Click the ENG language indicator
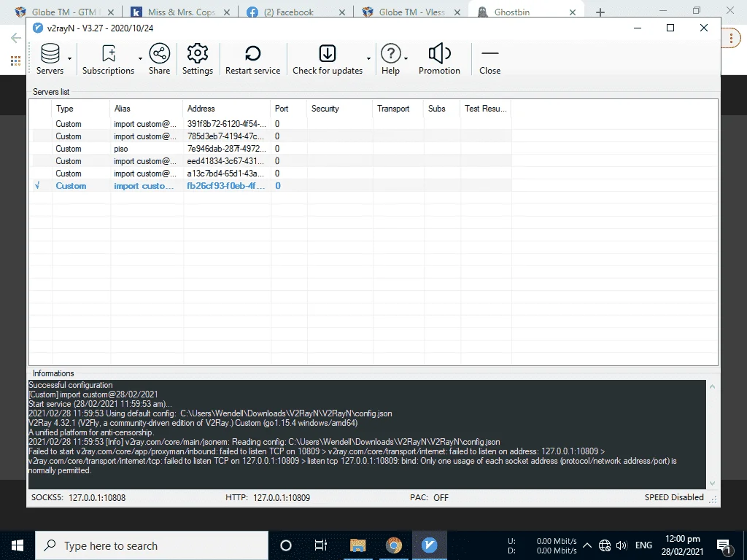Viewport: 747px width, 560px height. [643, 545]
